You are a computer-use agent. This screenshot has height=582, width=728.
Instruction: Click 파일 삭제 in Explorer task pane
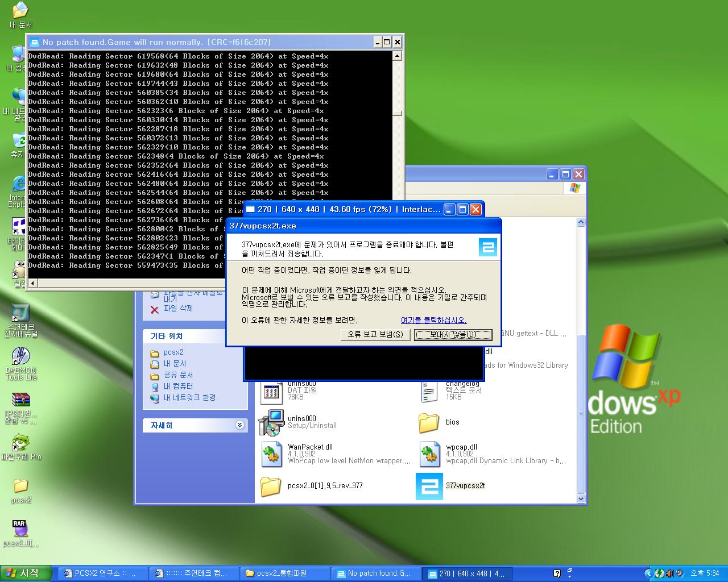tap(178, 309)
